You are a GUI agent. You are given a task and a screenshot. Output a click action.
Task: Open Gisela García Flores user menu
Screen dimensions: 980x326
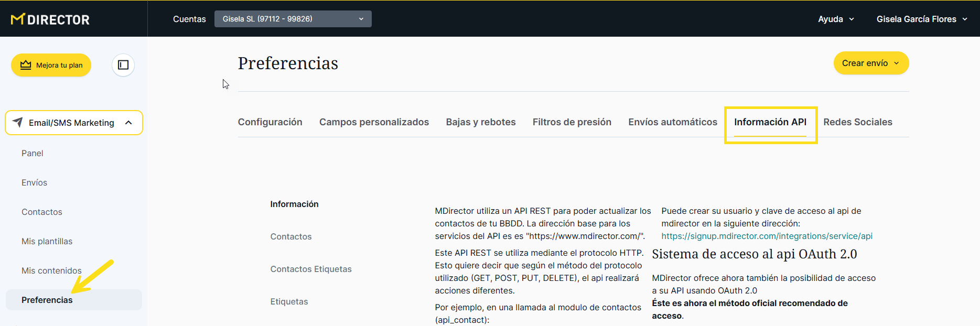[x=921, y=19]
